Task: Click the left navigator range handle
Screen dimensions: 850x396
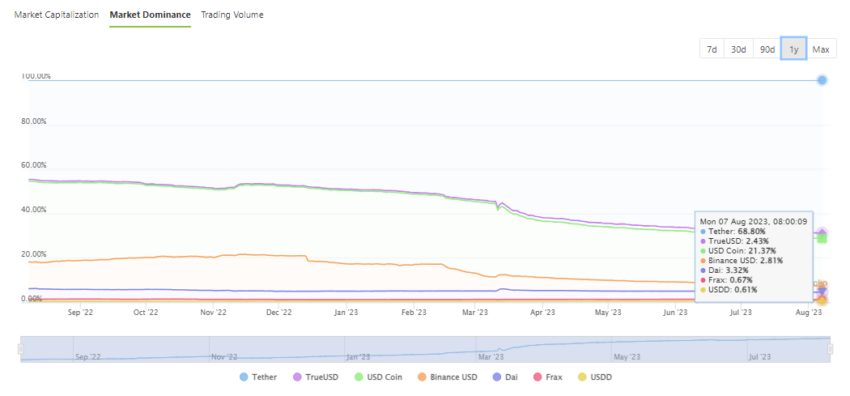Action: [21, 349]
